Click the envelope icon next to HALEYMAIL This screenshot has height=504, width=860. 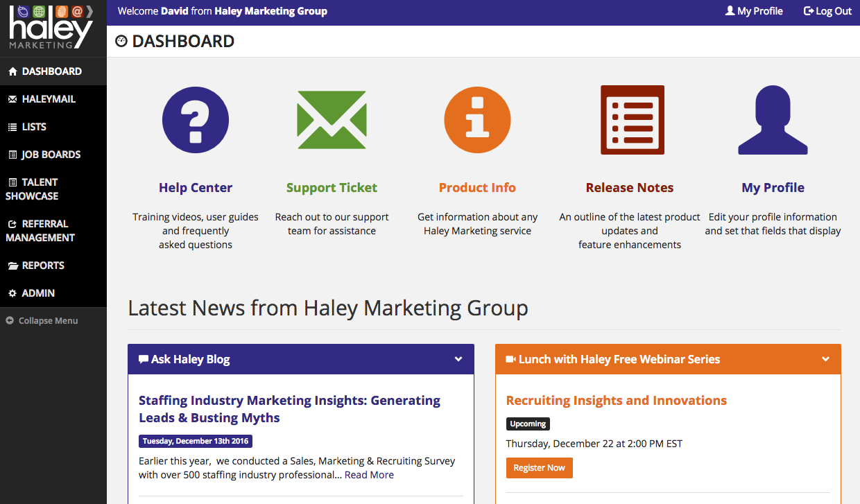[x=12, y=99]
